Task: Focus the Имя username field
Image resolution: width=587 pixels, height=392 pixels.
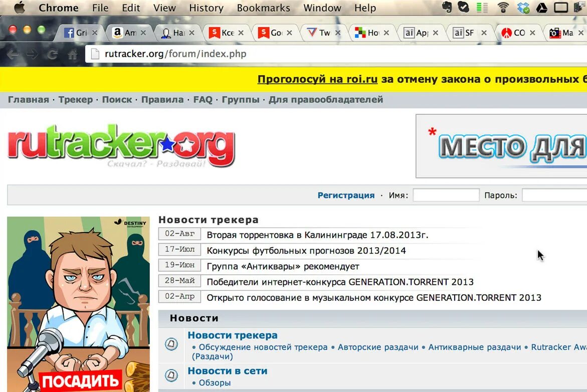Action: 446,195
